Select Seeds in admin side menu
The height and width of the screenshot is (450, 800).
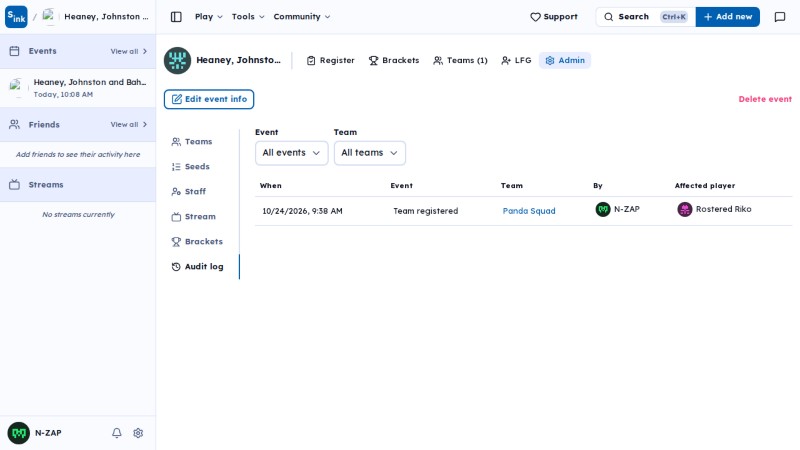(191, 167)
